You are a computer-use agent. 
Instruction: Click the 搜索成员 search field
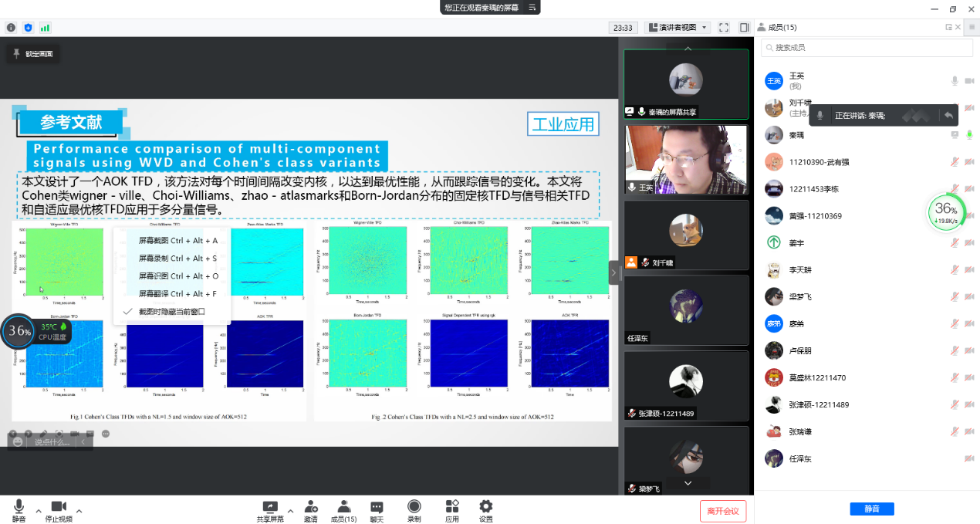[x=867, y=48]
